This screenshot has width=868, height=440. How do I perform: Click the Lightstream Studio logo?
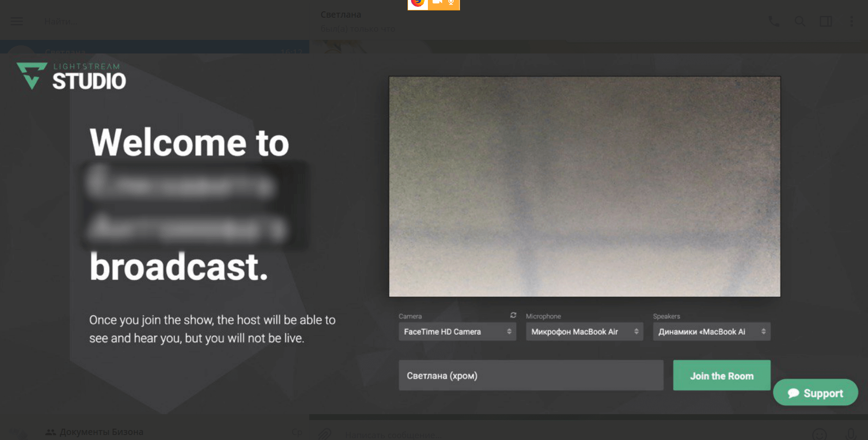pos(72,76)
